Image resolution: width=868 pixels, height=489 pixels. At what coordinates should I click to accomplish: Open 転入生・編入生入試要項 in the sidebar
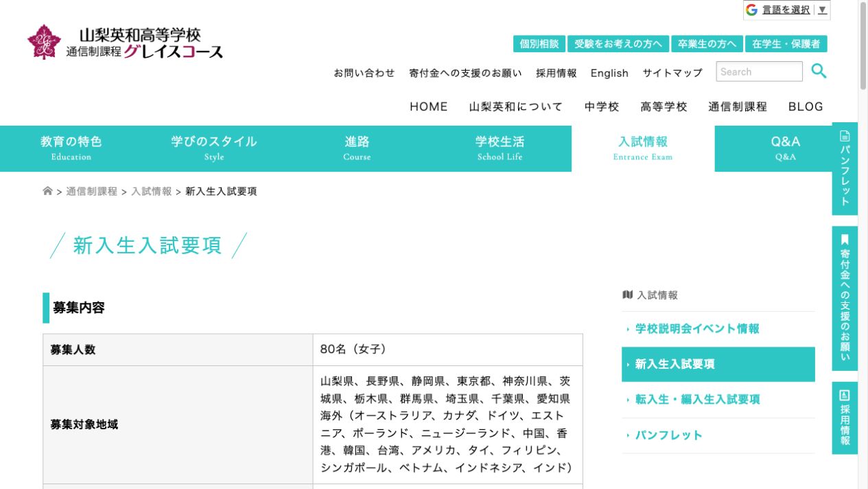[x=718, y=400]
